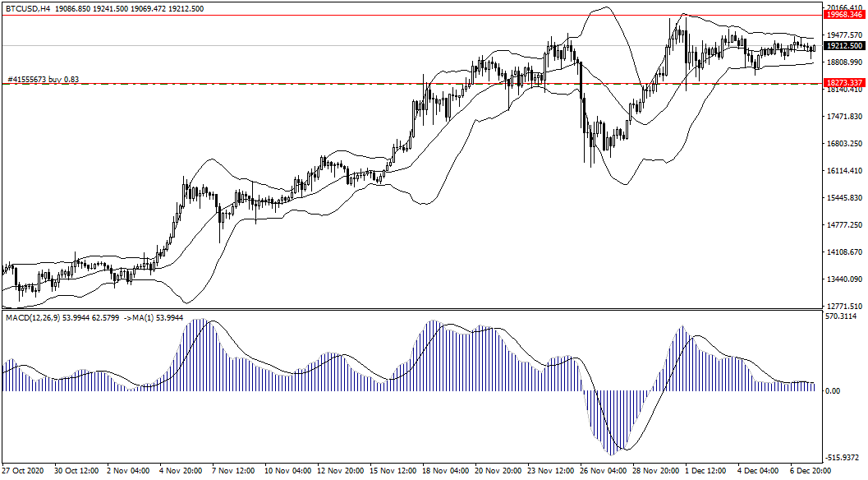Click the -515.9372 MACD scale value

click(x=843, y=458)
